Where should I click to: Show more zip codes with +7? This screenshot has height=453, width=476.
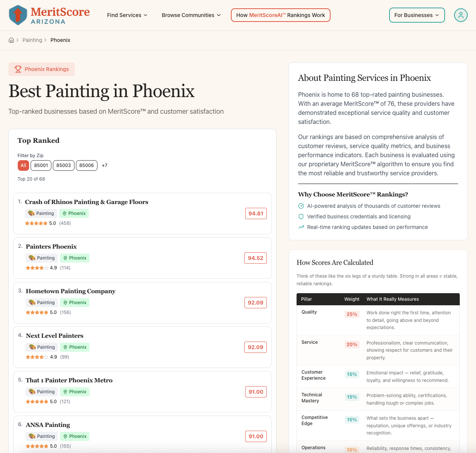105,165
